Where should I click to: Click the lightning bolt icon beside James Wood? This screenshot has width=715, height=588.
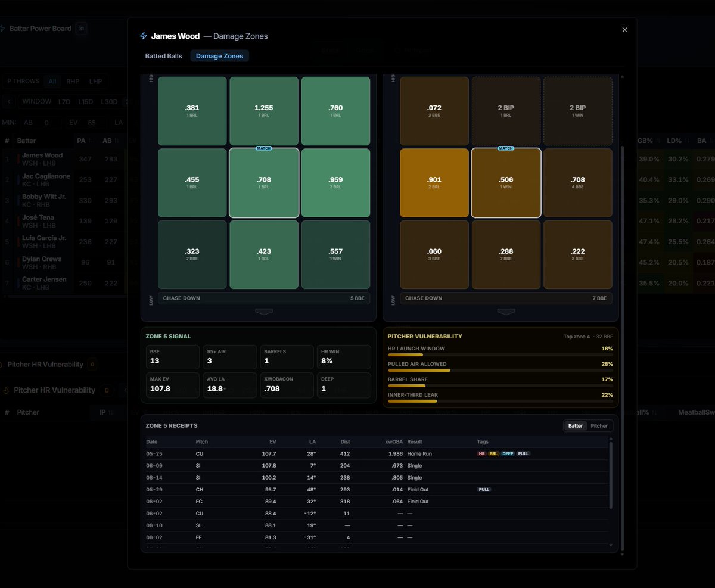[x=143, y=36]
